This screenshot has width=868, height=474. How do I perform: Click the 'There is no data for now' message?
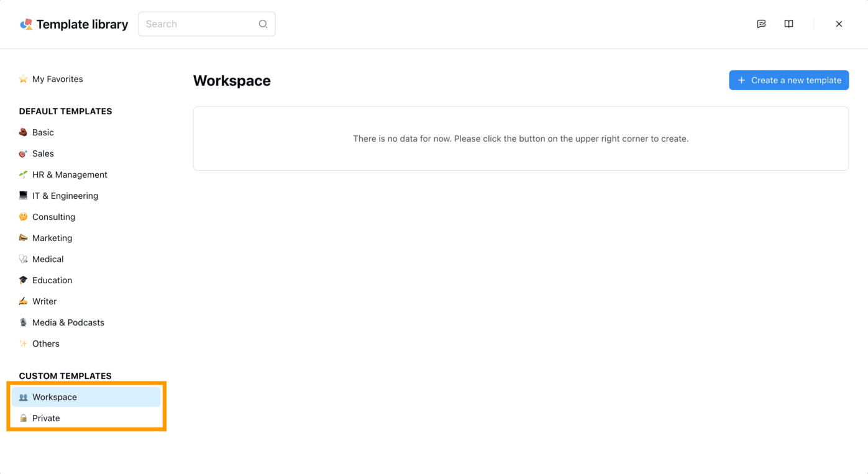(x=521, y=139)
